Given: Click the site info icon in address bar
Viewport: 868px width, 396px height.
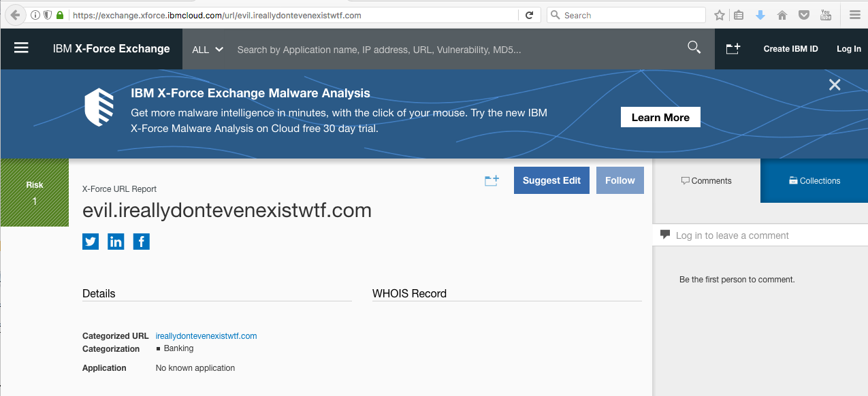Looking at the screenshot, I should coord(35,15).
